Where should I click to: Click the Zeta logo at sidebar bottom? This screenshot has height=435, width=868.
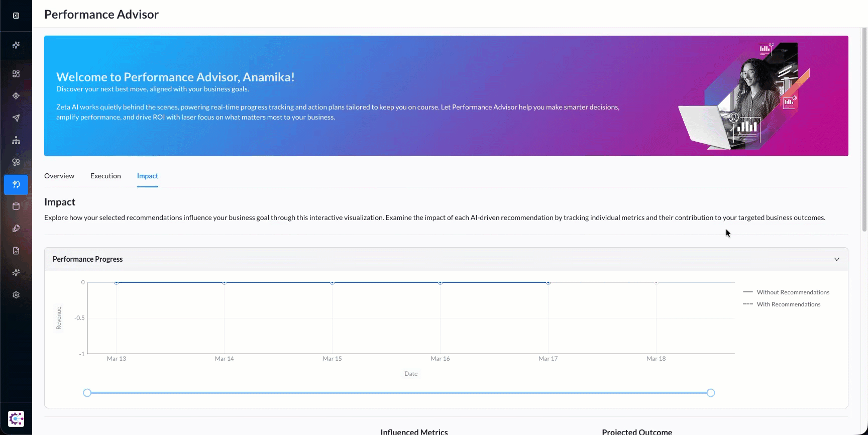pyautogui.click(x=16, y=418)
